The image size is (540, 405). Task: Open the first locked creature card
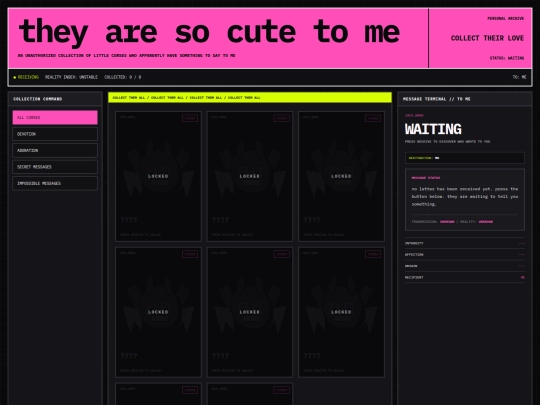[158, 176]
